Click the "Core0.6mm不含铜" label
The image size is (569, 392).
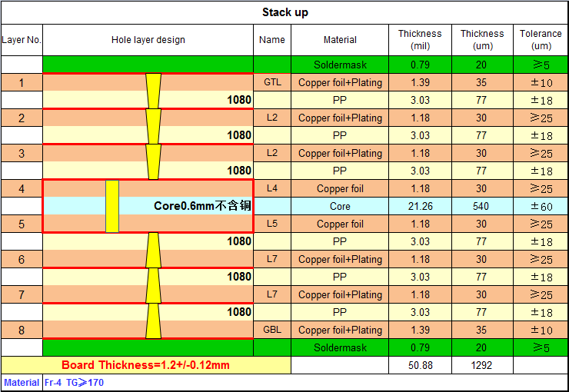202,206
